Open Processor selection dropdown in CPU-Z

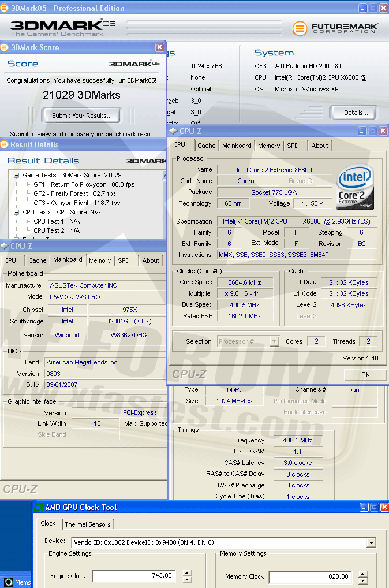275,341
